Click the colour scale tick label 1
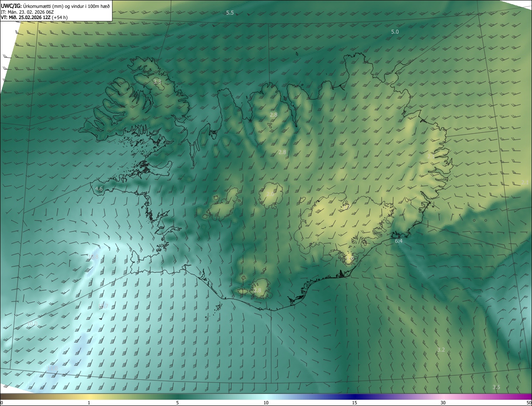Screen dimensions: 532x406 89,403
